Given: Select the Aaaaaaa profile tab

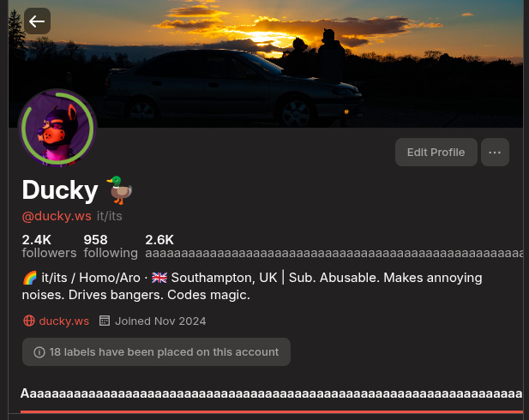Looking at the screenshot, I should [x=272, y=393].
